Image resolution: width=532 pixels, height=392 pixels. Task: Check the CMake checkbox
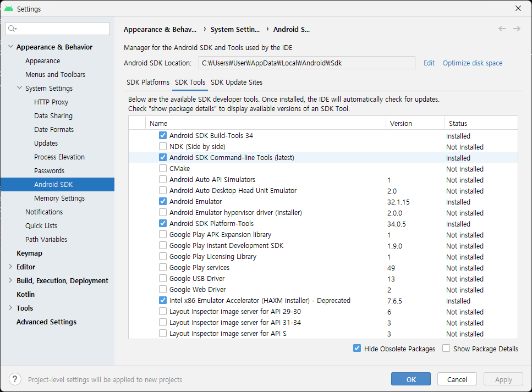(163, 169)
